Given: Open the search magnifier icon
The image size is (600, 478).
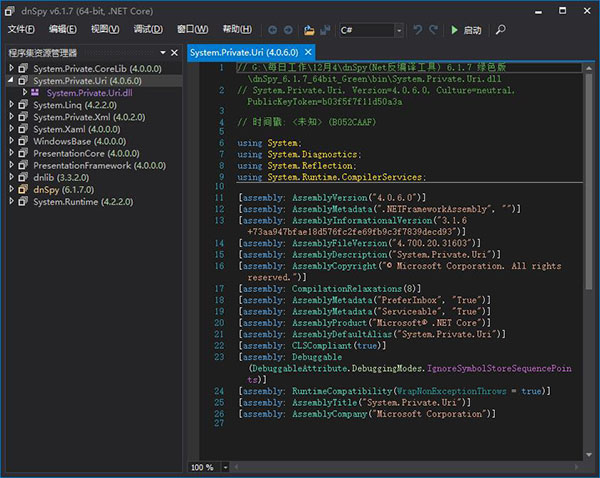Looking at the screenshot, I should click(x=500, y=29).
